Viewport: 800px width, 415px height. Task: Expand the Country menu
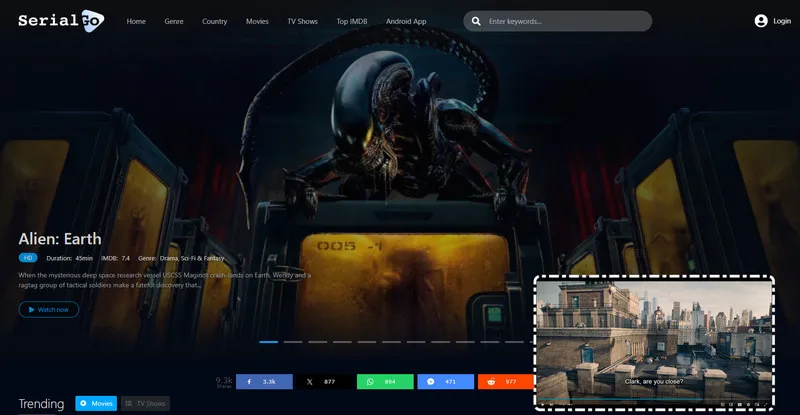(214, 21)
